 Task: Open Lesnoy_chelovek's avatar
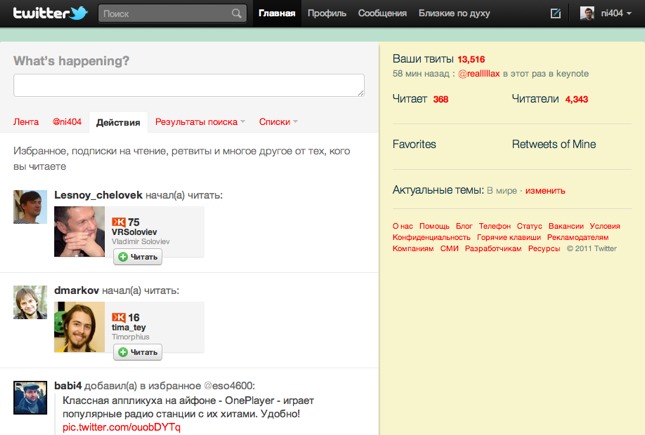pyautogui.click(x=30, y=207)
